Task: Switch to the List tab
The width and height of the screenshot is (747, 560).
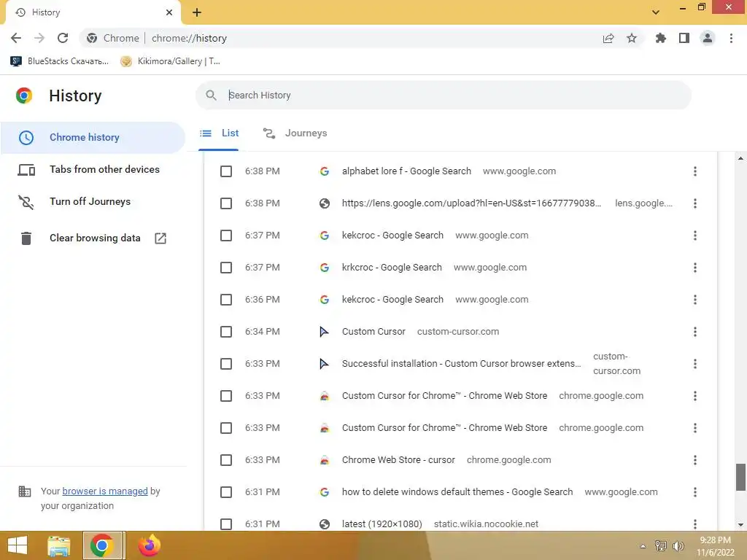Action: click(219, 133)
